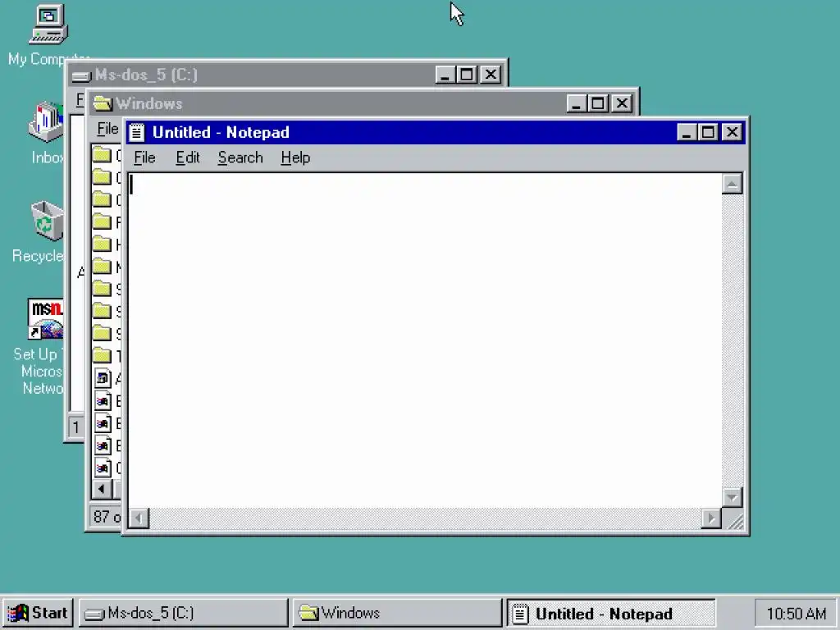This screenshot has width=840, height=630.
Task: Open Notepad's File menu
Action: point(144,157)
